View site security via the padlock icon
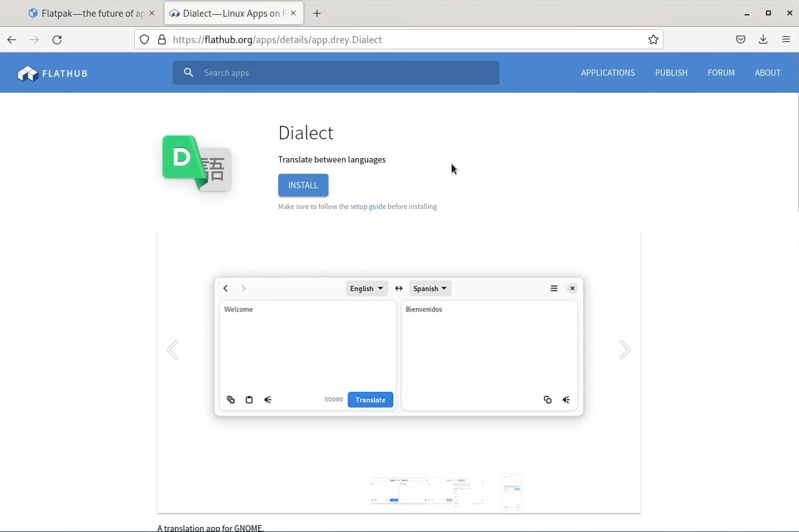The image size is (799, 532). pos(162,40)
